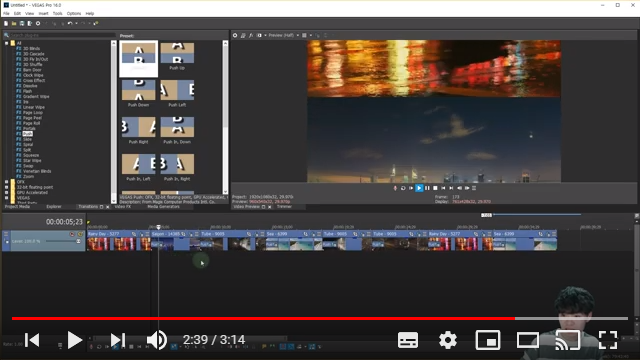Open Video Preview project properties gear
This screenshot has height=360, width=640.
tap(235, 36)
